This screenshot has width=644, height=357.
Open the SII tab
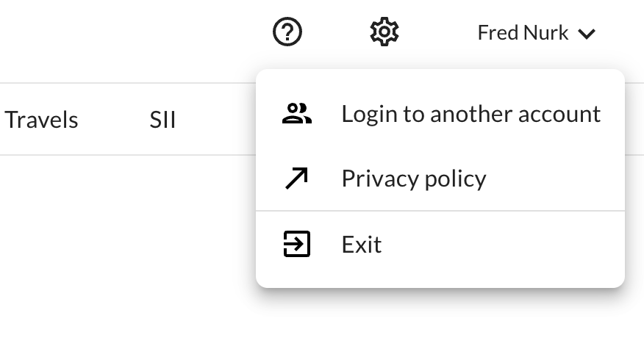(x=162, y=120)
